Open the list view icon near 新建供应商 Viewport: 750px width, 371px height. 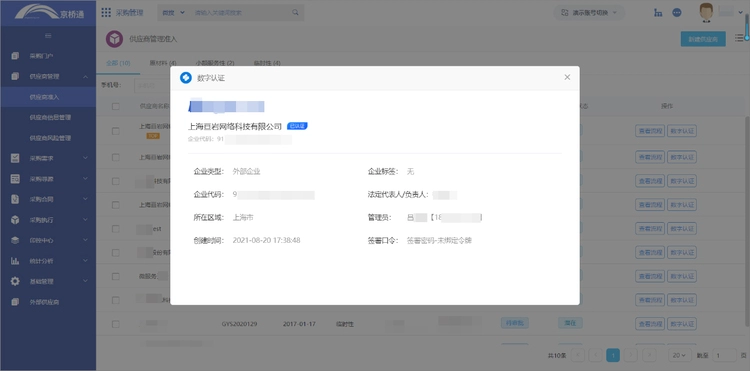coord(739,38)
